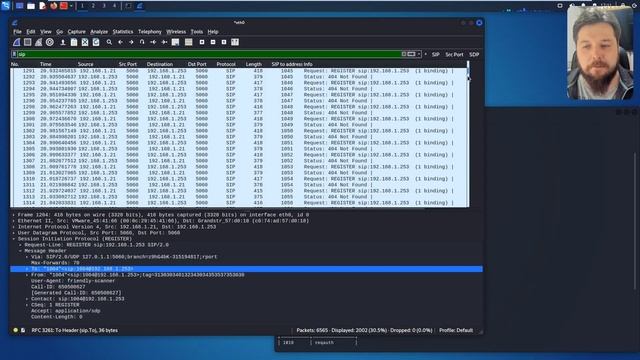Click the expert information status circle
Image resolution: width=640 pixels, height=360 pixels.
click(16, 330)
